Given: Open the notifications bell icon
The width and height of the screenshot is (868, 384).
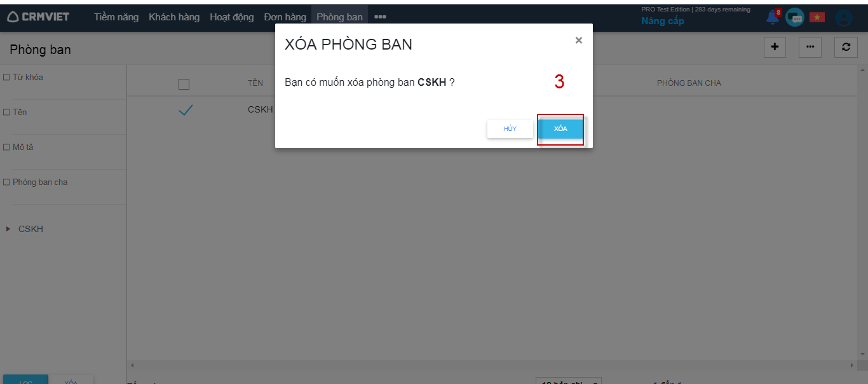Looking at the screenshot, I should (x=773, y=17).
